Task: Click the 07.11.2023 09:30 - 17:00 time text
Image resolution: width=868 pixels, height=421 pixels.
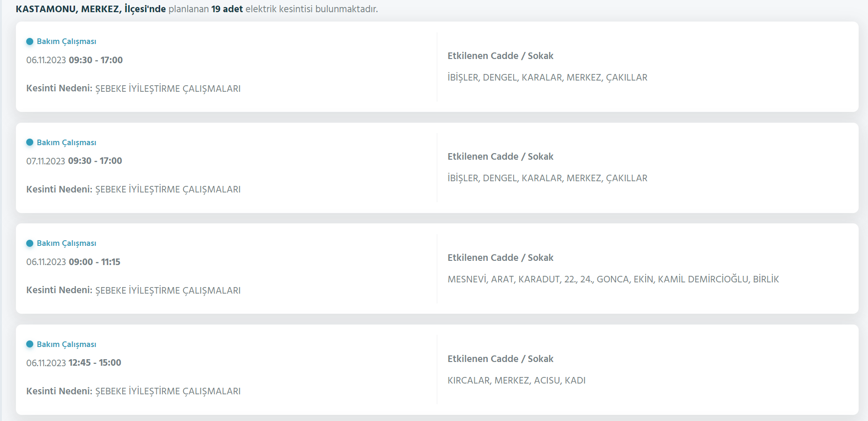Action: tap(74, 161)
